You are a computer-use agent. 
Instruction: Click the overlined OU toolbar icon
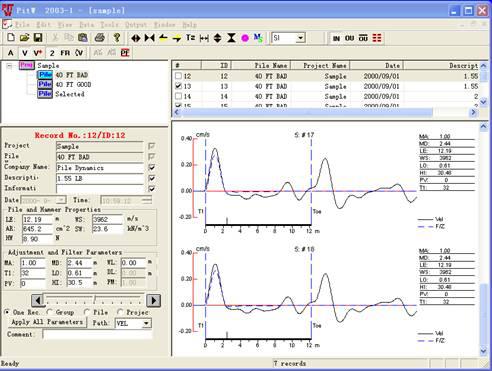tap(363, 38)
